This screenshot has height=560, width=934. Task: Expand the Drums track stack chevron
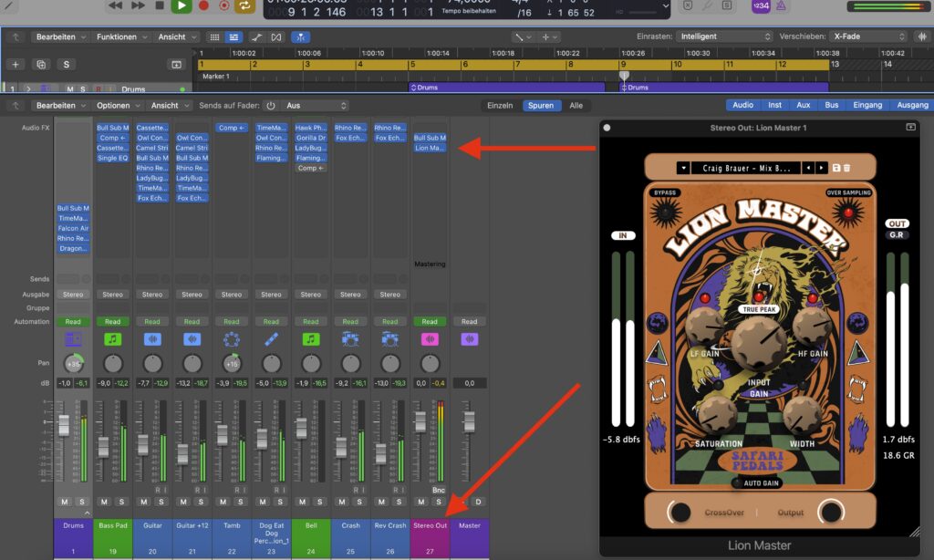28,88
